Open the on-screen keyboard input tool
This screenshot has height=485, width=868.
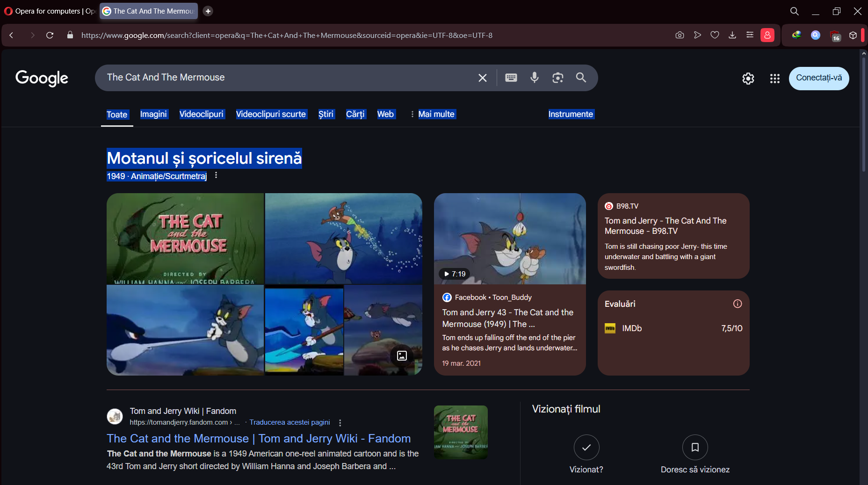[511, 78]
